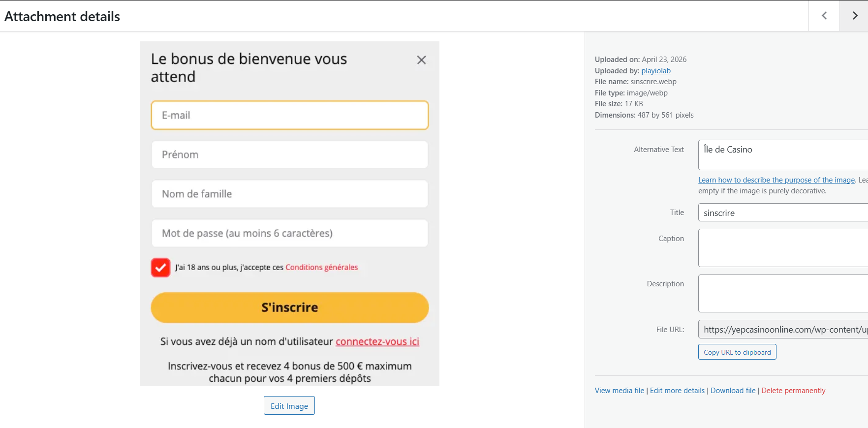This screenshot has width=868, height=428.
Task: Click the yellow S'inscrire button in the preview
Action: 289,307
